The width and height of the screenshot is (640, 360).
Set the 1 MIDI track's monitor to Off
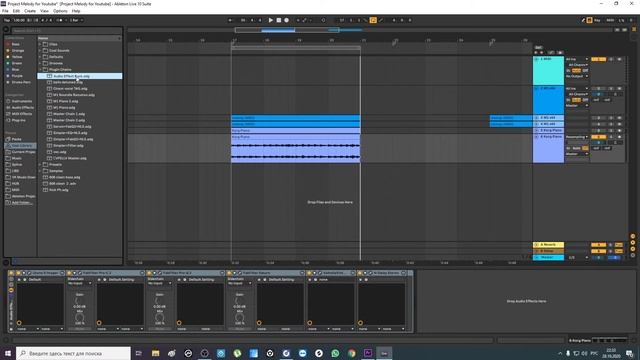(x=585, y=71)
